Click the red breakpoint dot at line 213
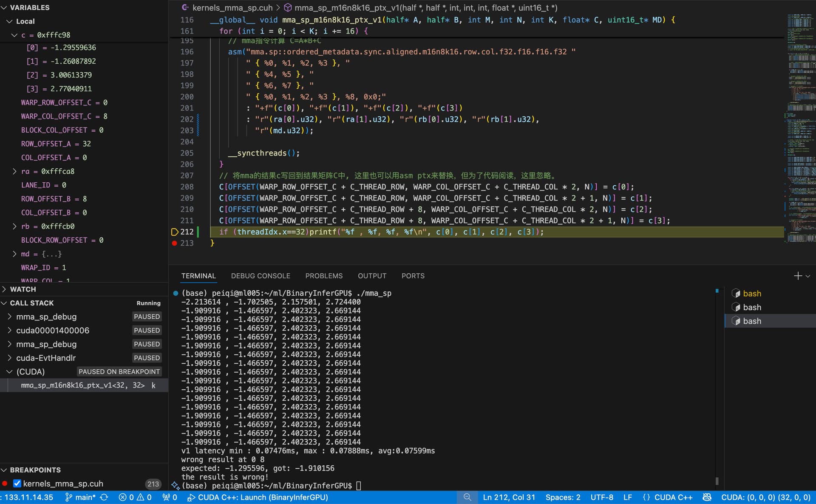 click(x=174, y=243)
